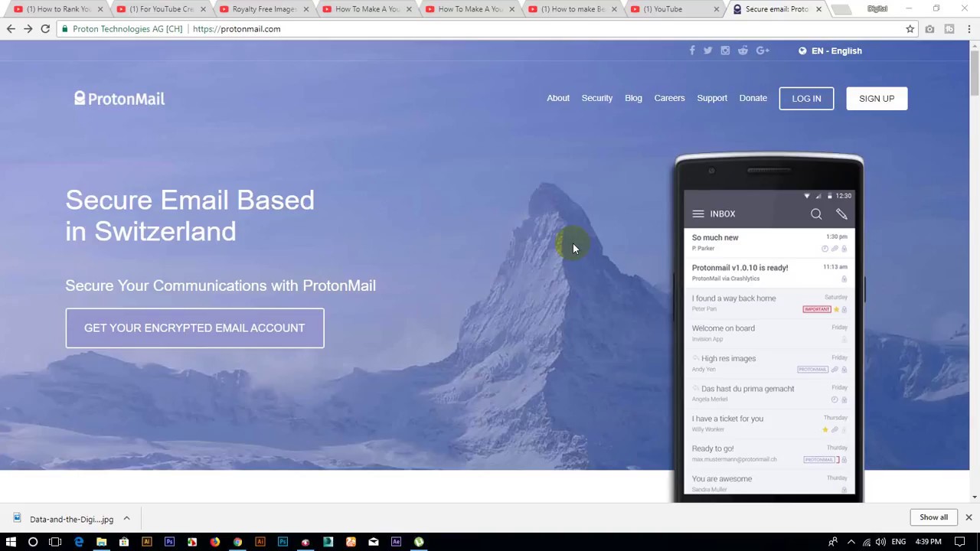Click Get Your Encrypted Email Account button
Image resolution: width=980 pixels, height=551 pixels.
click(194, 328)
